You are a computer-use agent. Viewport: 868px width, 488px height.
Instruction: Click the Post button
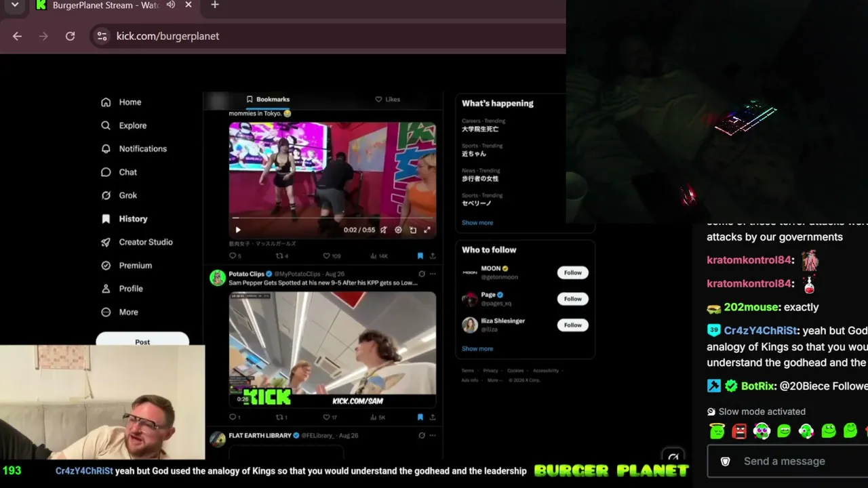[x=142, y=339]
